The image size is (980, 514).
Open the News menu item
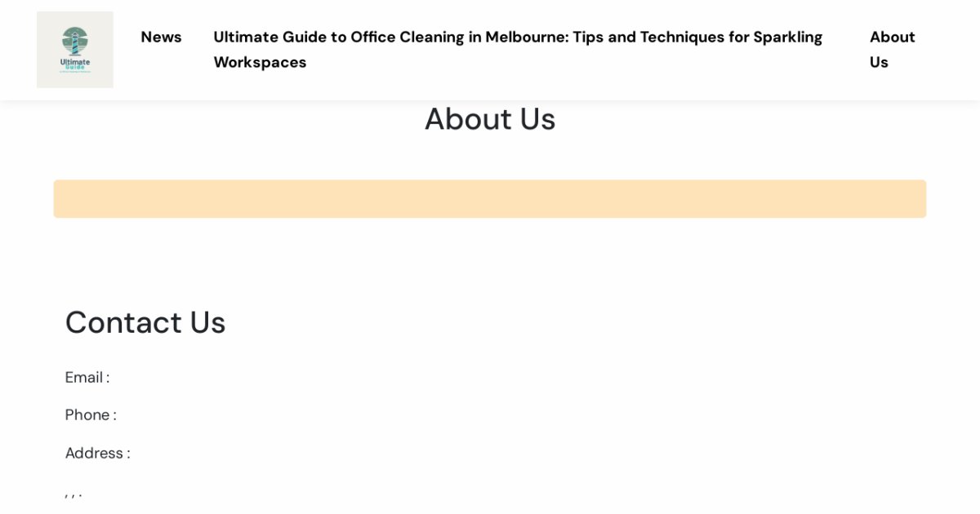(161, 37)
